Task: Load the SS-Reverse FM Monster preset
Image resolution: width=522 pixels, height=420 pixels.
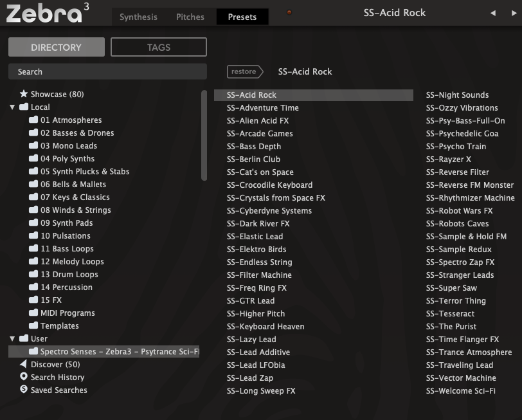Action: [470, 185]
